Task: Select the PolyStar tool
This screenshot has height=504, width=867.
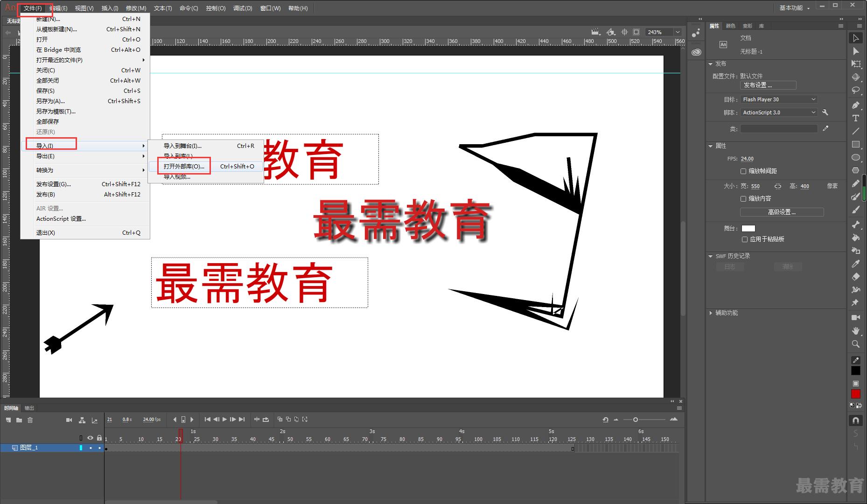Action: pos(856,170)
